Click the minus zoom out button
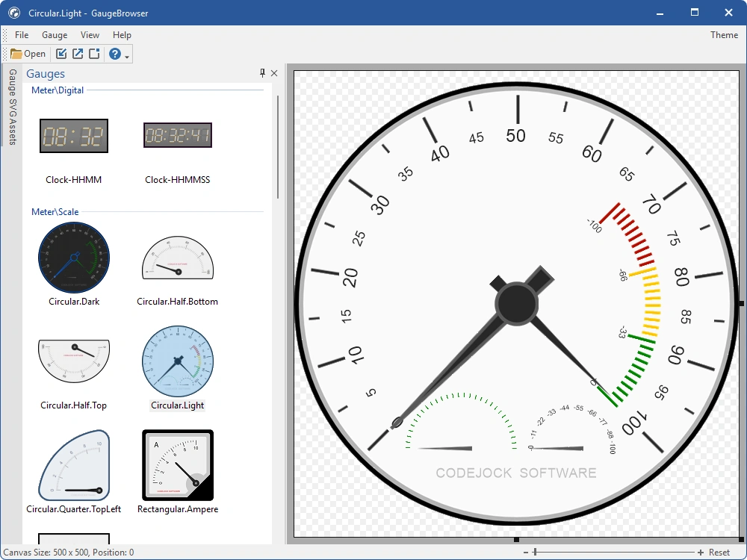The height and width of the screenshot is (560, 747). [525, 553]
